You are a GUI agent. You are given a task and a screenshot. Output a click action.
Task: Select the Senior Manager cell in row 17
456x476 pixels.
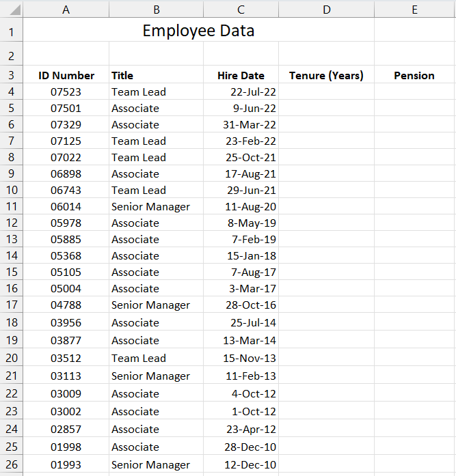click(156, 305)
